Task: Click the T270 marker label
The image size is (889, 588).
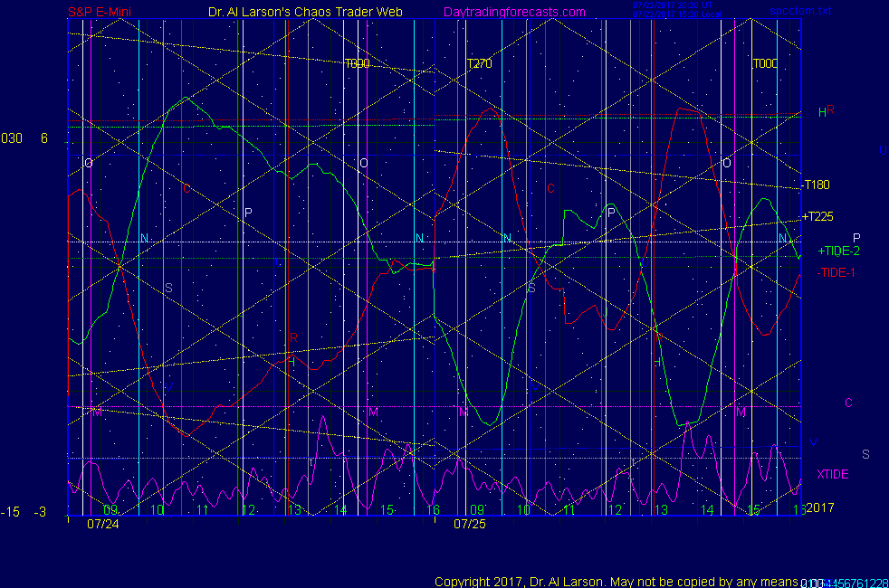Action: tap(479, 64)
